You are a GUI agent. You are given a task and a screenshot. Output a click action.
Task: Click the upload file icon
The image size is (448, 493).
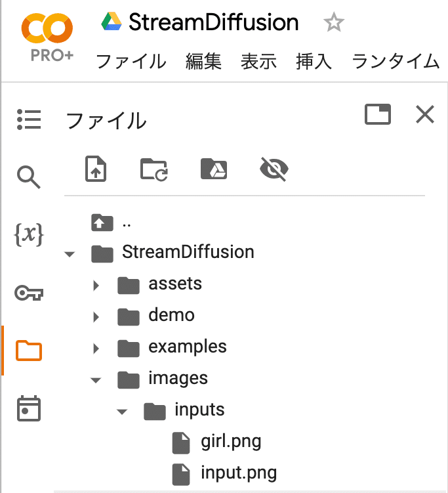(96, 169)
